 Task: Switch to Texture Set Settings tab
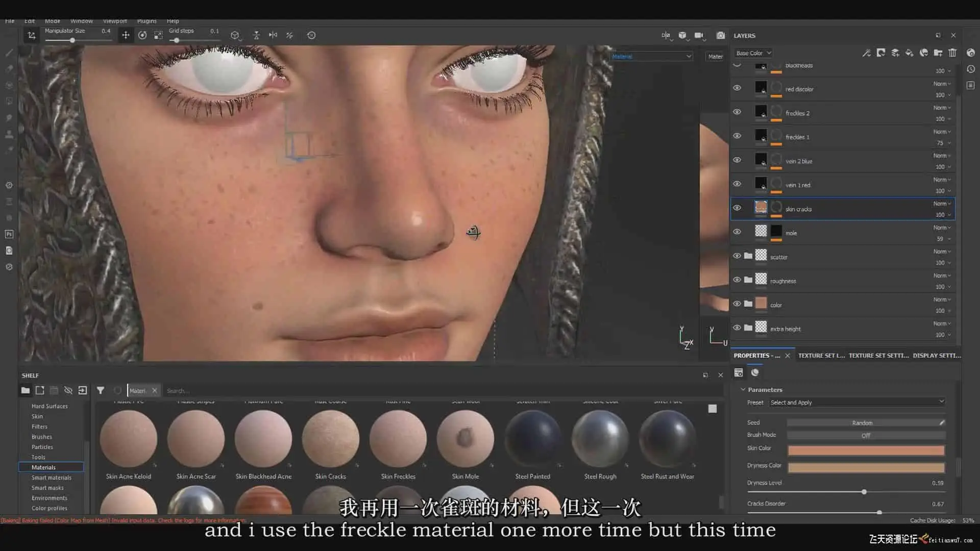pyautogui.click(x=878, y=356)
